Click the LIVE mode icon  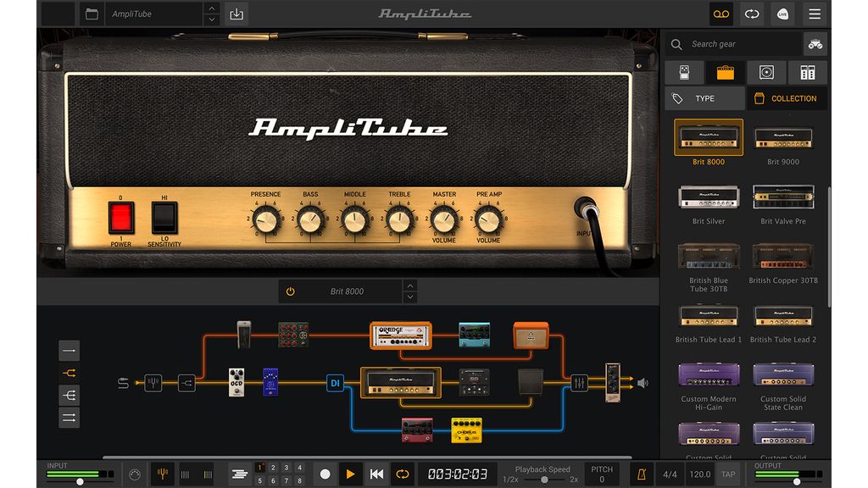782,14
